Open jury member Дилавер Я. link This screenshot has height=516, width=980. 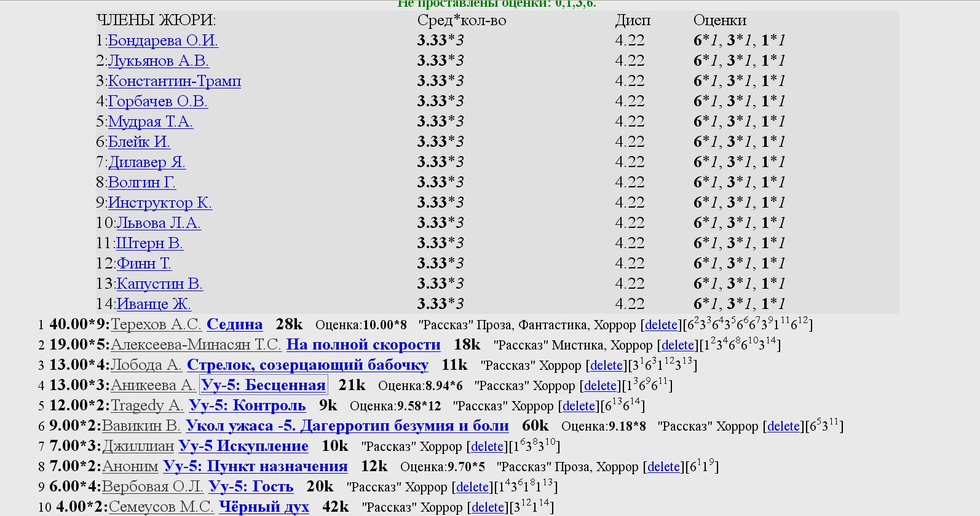tap(146, 162)
